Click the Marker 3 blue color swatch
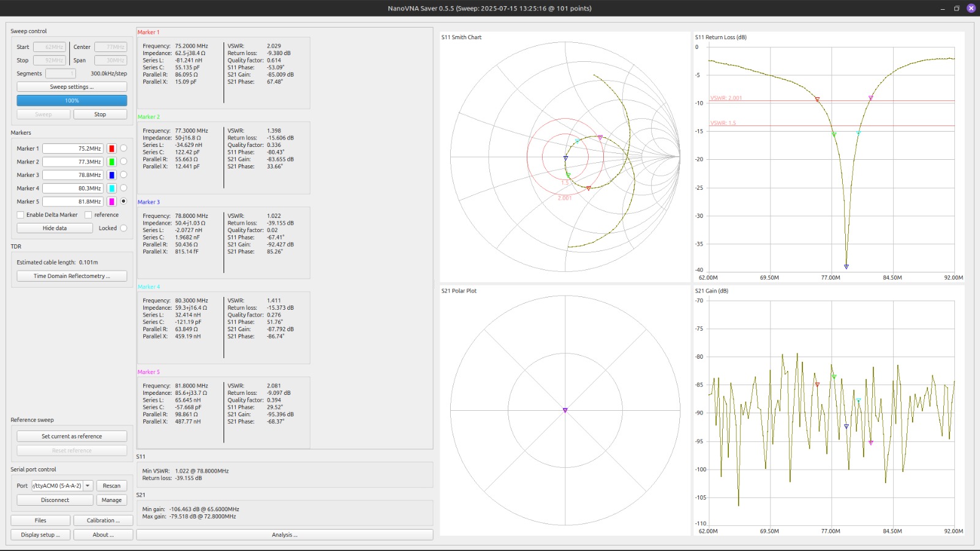Screen dimensions: 980x551 (x=111, y=175)
